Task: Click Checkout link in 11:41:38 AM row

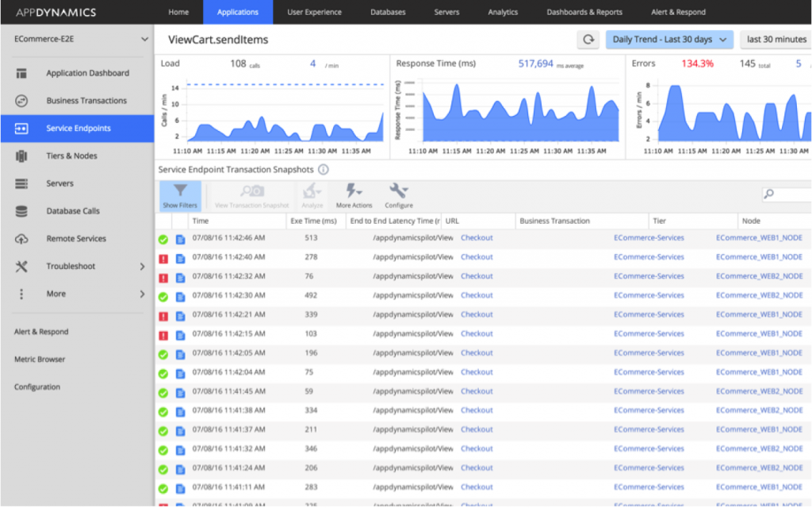Action: click(477, 410)
